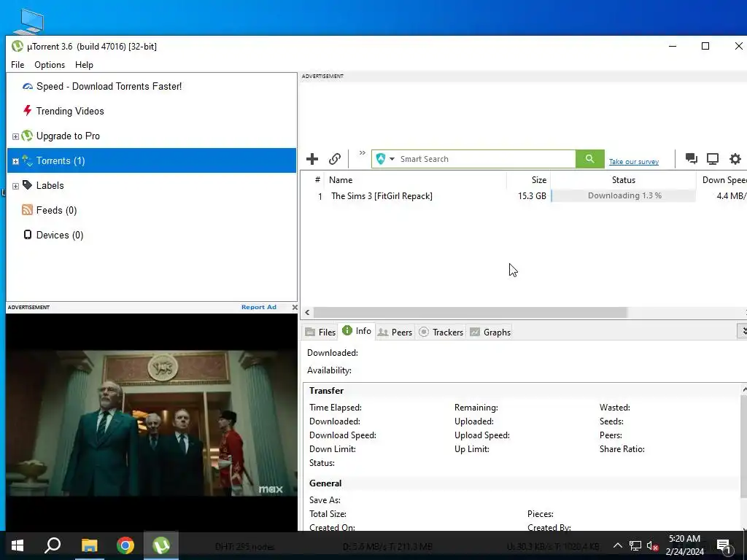Click the Add Torrent plus icon
747x560 pixels.
[312, 159]
